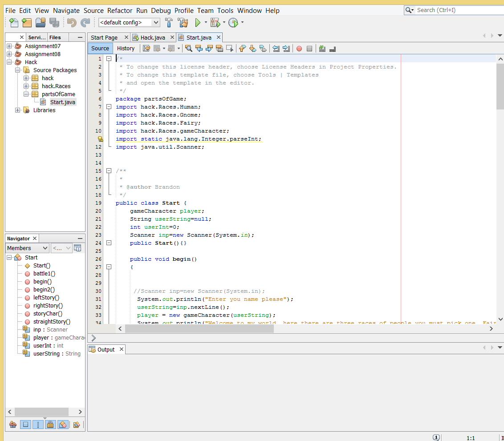Image resolution: width=504 pixels, height=441 pixels.
Task: Click the New File toolbar icon
Action: coord(14,23)
